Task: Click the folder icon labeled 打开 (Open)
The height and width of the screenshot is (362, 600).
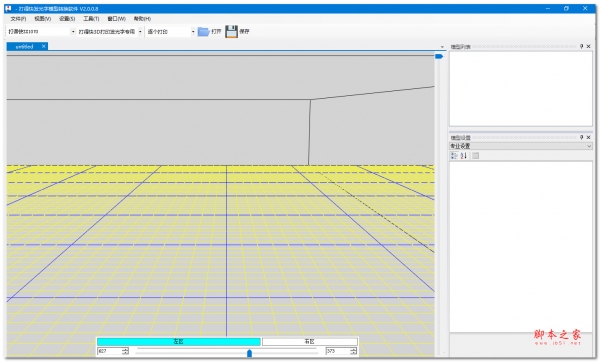Action: (x=203, y=32)
